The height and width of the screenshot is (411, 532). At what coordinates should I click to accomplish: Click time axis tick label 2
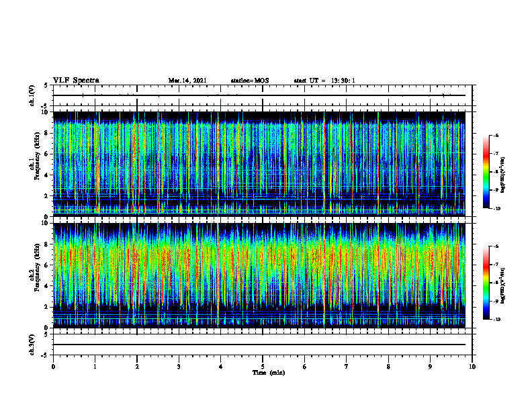137,367
